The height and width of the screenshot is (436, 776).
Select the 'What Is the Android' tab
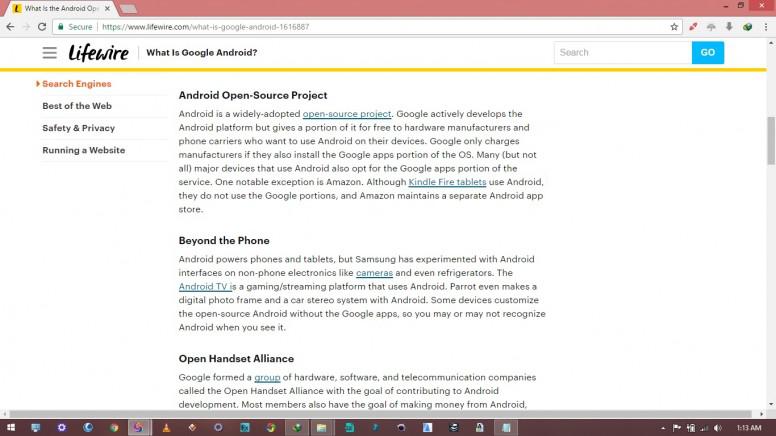(x=61, y=8)
